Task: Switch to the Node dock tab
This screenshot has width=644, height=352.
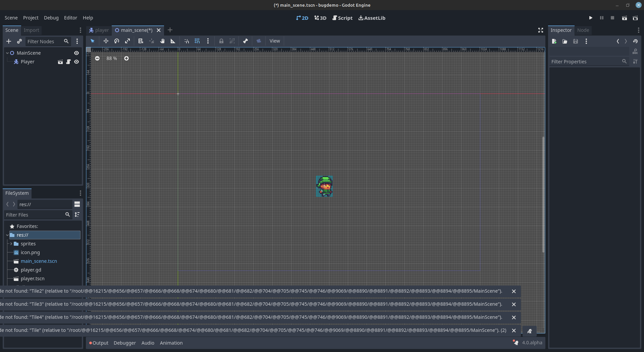Action: point(583,30)
